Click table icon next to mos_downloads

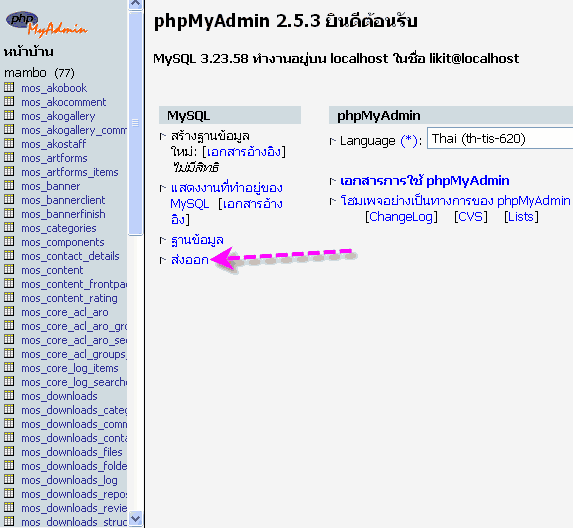tap(9, 395)
